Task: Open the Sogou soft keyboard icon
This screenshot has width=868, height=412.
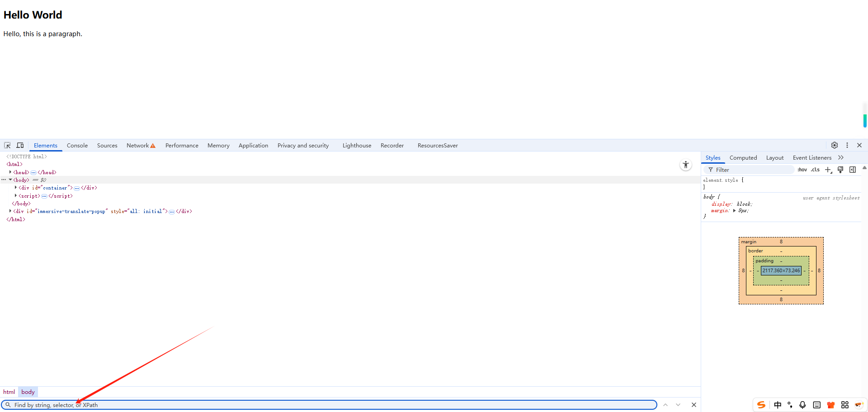Action: pyautogui.click(x=816, y=405)
